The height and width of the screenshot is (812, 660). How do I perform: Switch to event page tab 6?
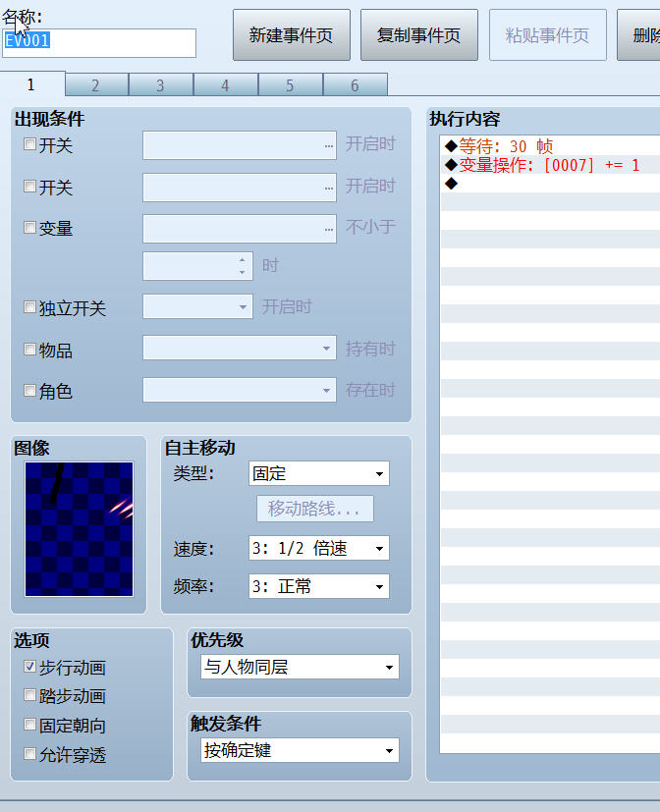coord(355,85)
